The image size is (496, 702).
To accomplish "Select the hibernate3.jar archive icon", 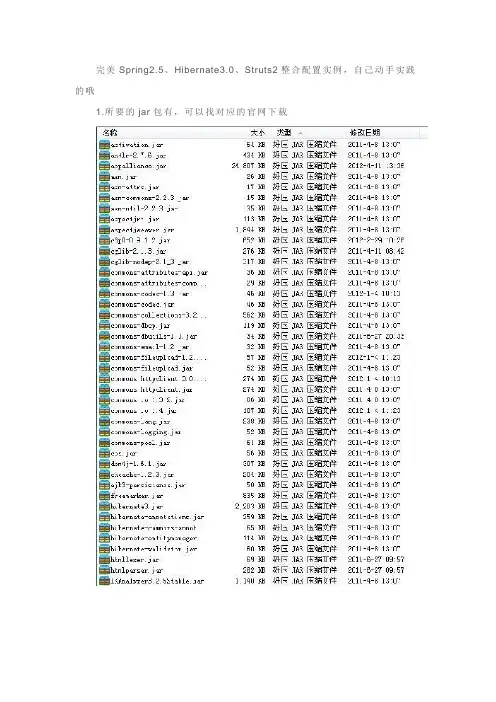I will [x=104, y=506].
